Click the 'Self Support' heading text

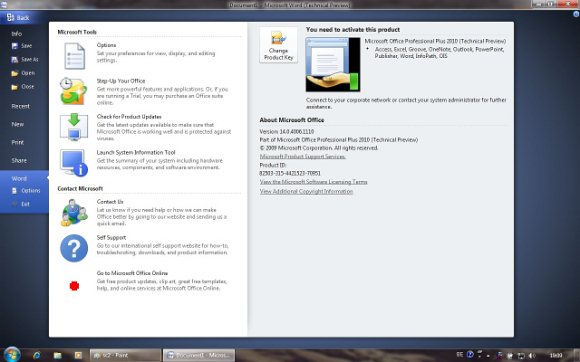click(x=111, y=238)
